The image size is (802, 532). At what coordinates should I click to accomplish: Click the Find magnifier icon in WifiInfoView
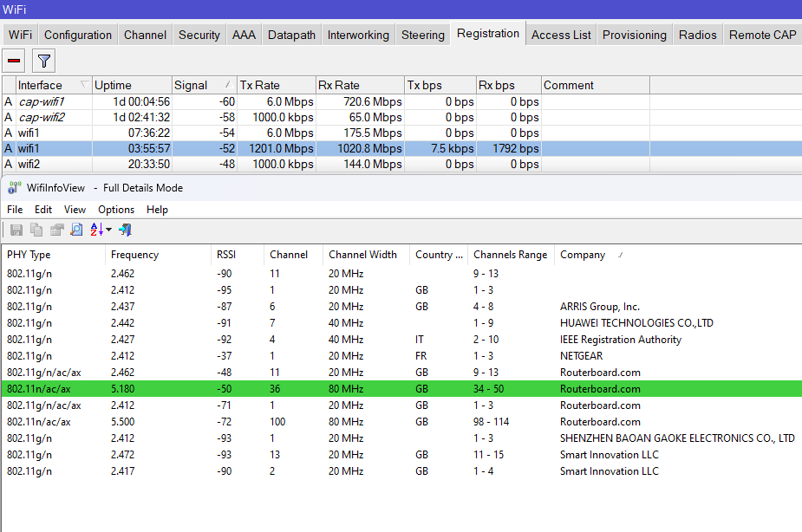click(76, 230)
